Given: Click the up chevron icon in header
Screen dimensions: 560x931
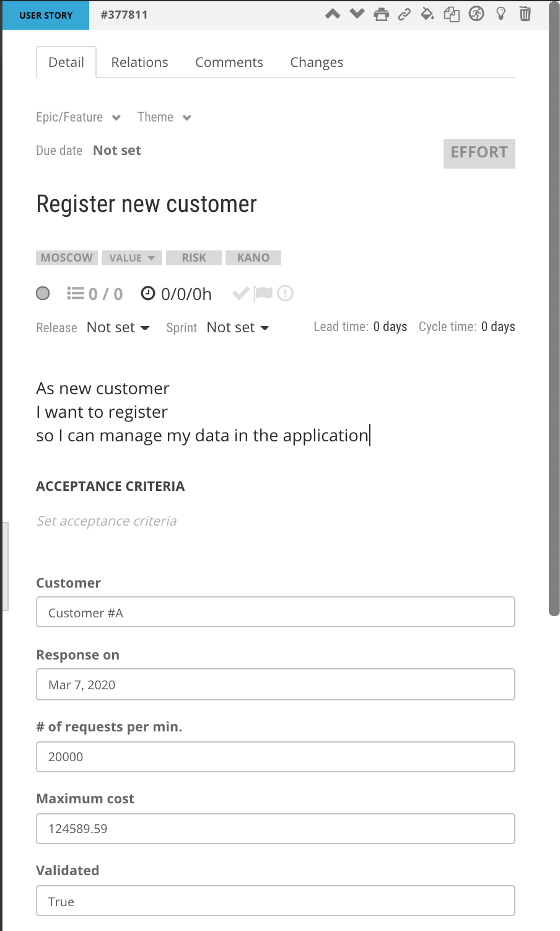Looking at the screenshot, I should (333, 14).
